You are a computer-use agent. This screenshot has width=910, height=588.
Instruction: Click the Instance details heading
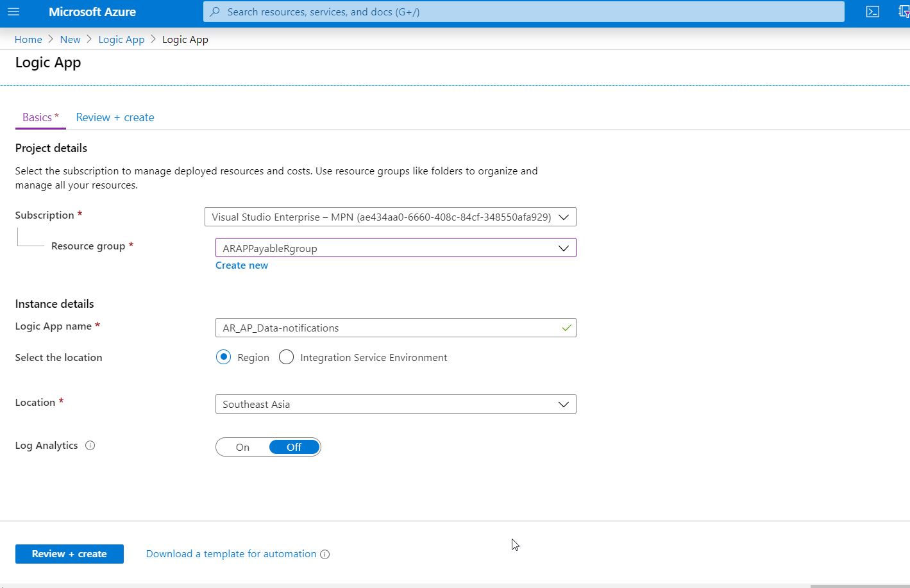coord(55,304)
